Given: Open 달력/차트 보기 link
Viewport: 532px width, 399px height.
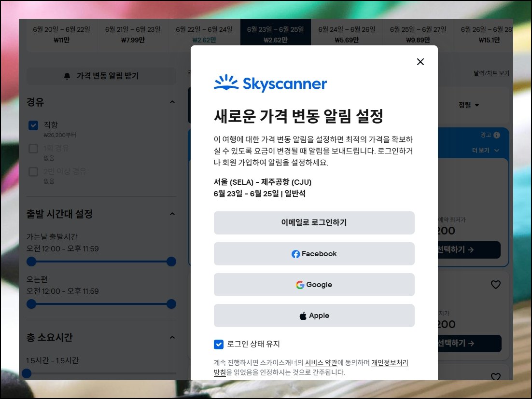Looking at the screenshot, I should click(491, 73).
